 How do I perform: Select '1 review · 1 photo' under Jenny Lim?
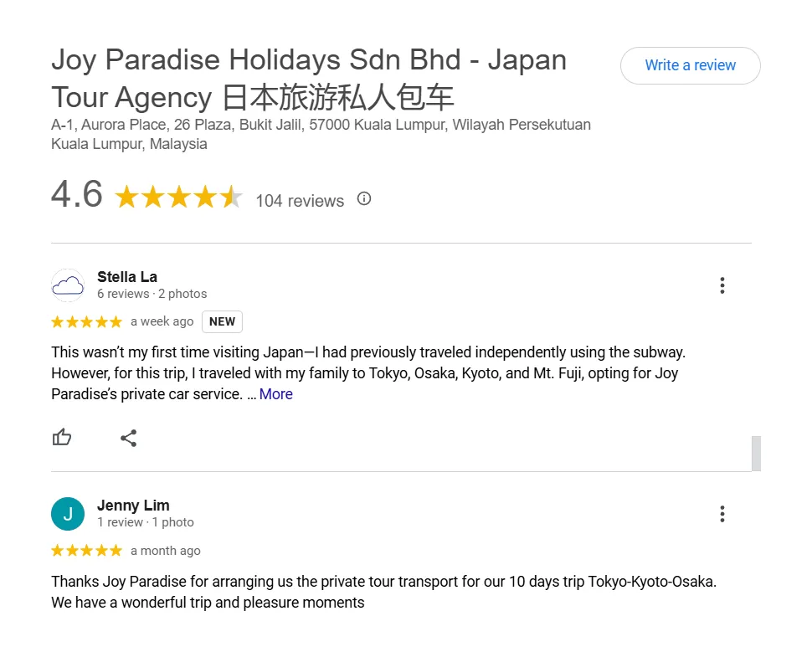(146, 522)
